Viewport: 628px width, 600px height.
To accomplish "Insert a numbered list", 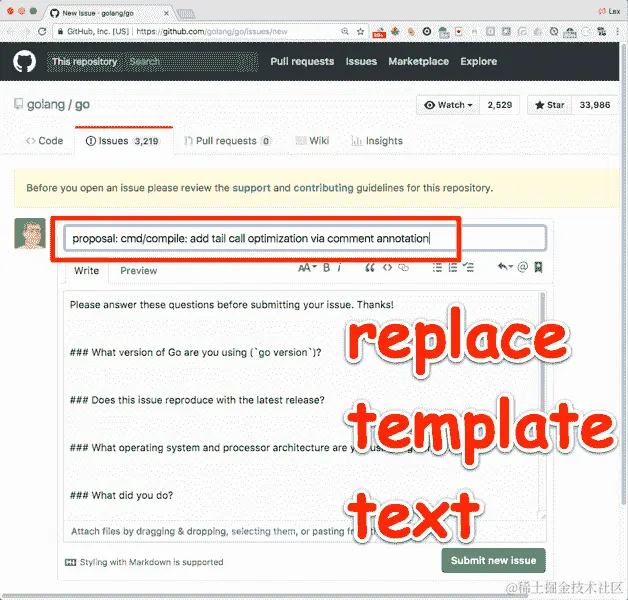I will (x=453, y=267).
